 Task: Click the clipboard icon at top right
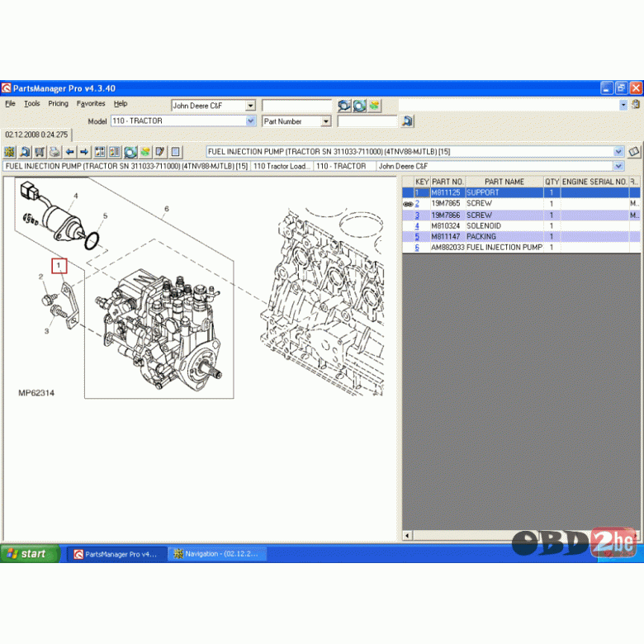(x=636, y=104)
